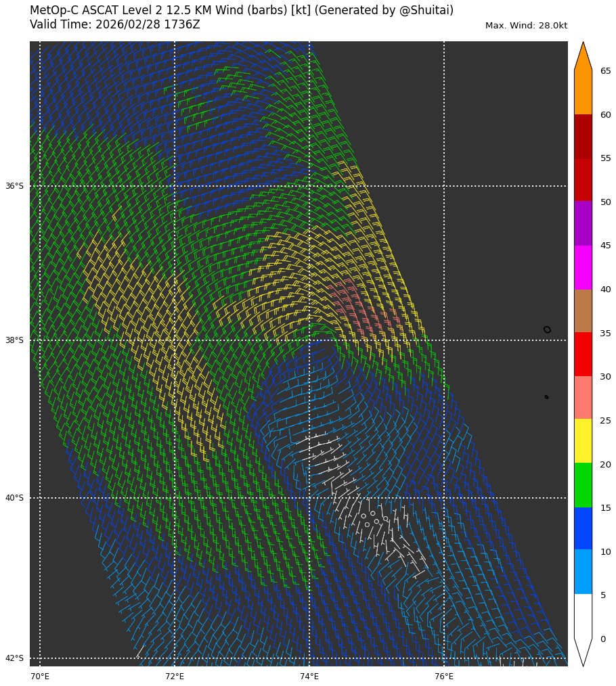Viewport: 616px width, 686px height.
Task: Click the 36°S latitude axis label
Action: (14, 186)
